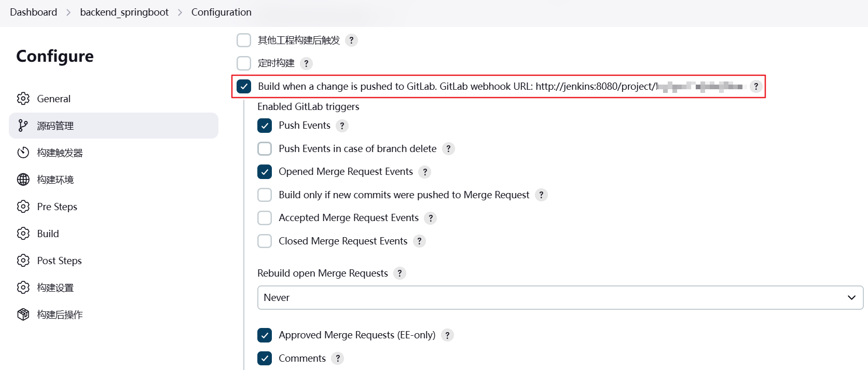Enable Accepted Merge Request Events checkbox
Image resolution: width=868 pixels, height=370 pixels.
pos(265,218)
